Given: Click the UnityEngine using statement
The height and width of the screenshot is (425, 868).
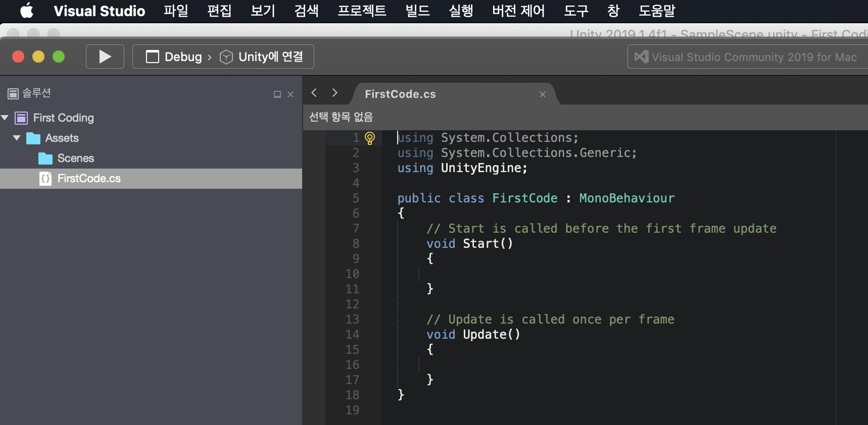Looking at the screenshot, I should tap(462, 168).
